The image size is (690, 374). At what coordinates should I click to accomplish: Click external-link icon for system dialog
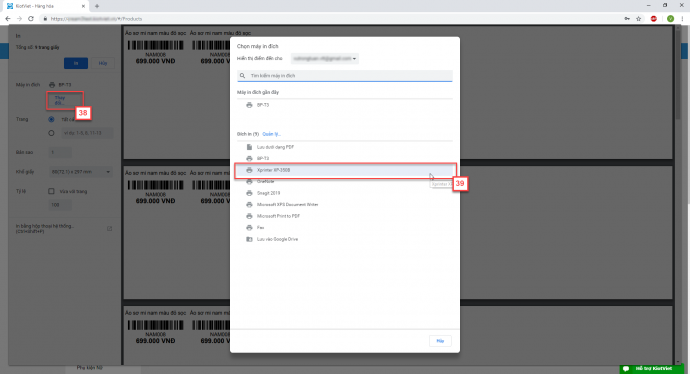tap(110, 229)
